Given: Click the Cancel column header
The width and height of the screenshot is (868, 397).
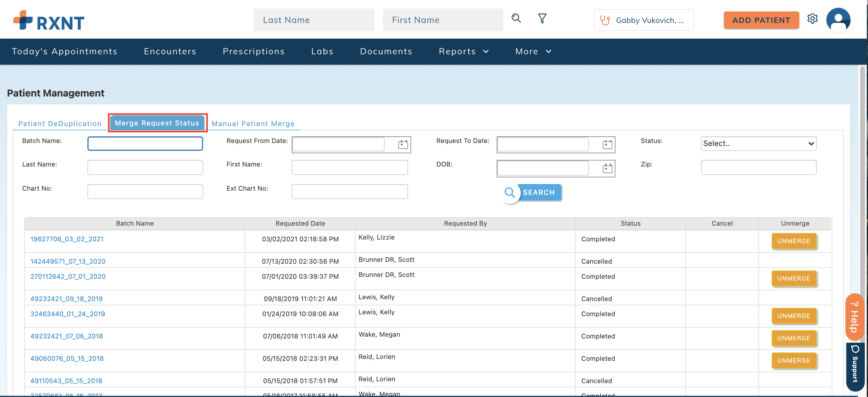Looking at the screenshot, I should point(722,223).
